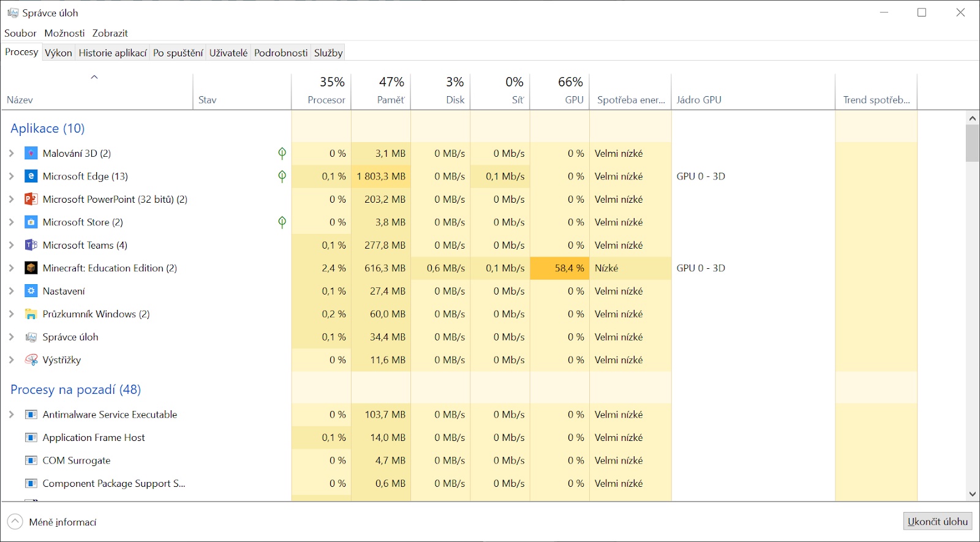
Task: Switch to the Výkon tab
Action: (59, 53)
